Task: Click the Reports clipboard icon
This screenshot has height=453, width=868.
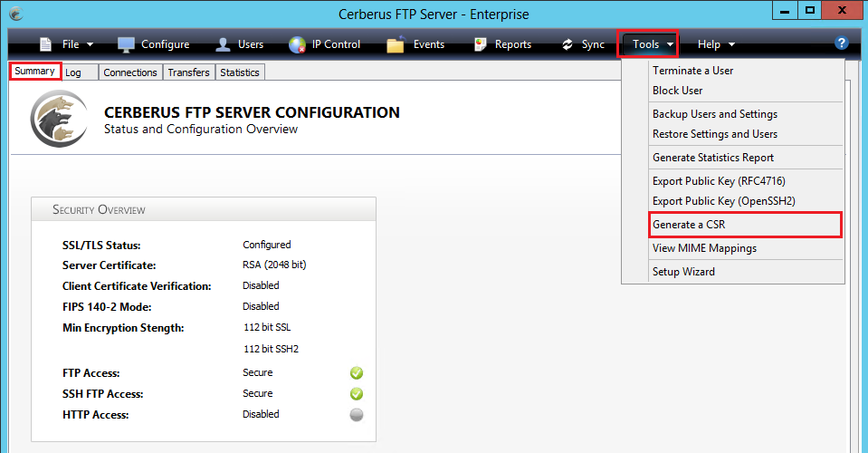Action: click(480, 44)
